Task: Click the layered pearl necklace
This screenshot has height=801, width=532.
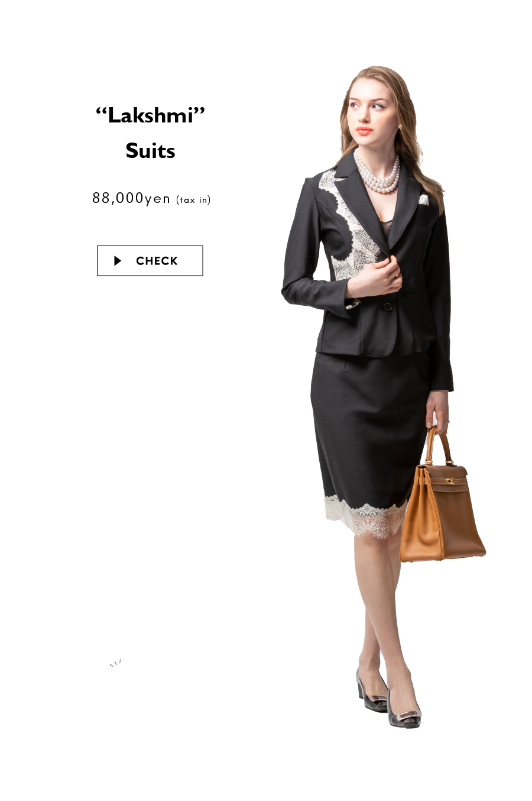Action: click(x=378, y=175)
